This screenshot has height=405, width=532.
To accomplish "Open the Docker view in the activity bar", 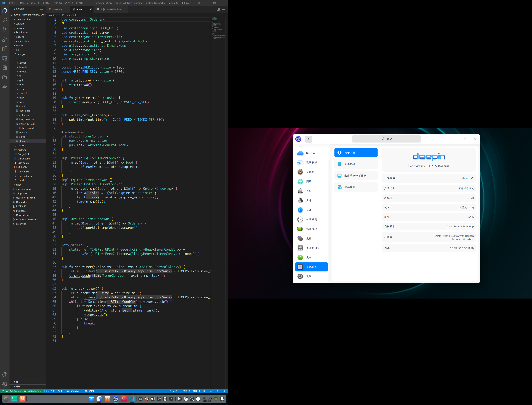I will point(5,87).
